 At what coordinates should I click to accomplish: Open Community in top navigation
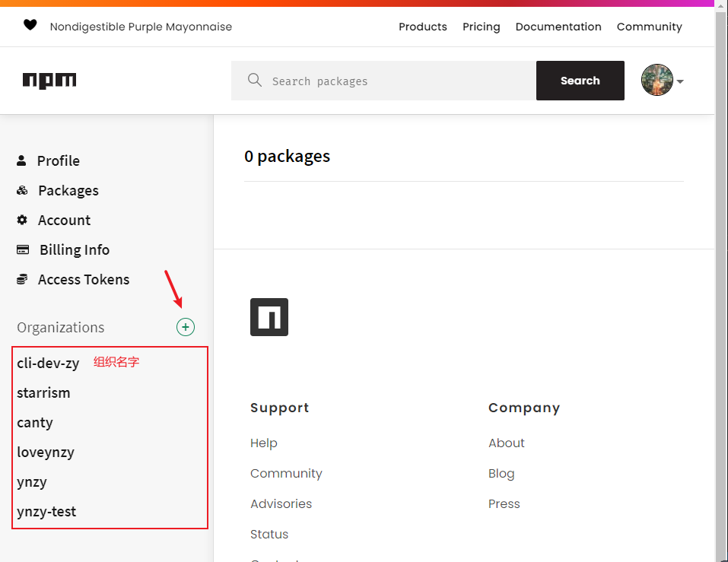tap(650, 27)
